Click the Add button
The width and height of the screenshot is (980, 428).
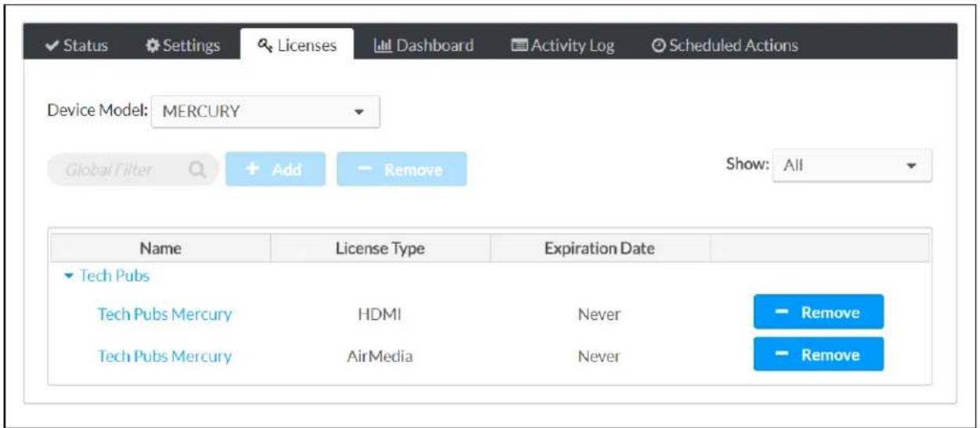[x=275, y=169]
